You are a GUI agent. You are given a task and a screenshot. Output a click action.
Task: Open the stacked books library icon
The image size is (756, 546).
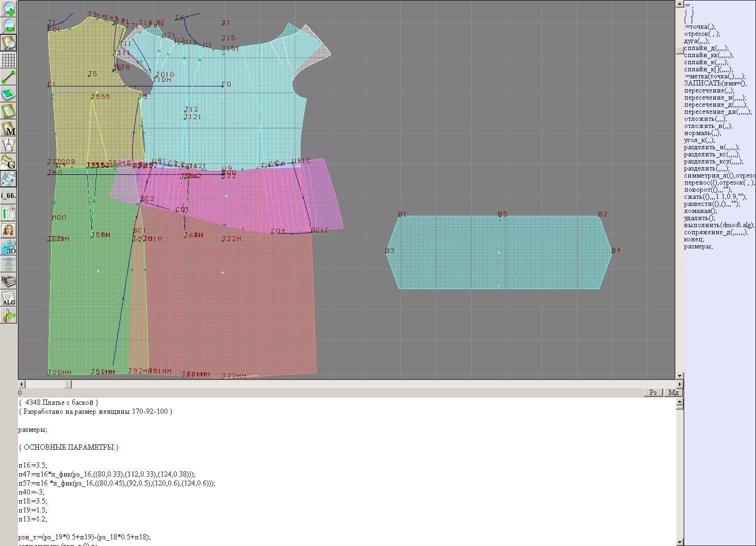[x=9, y=282]
